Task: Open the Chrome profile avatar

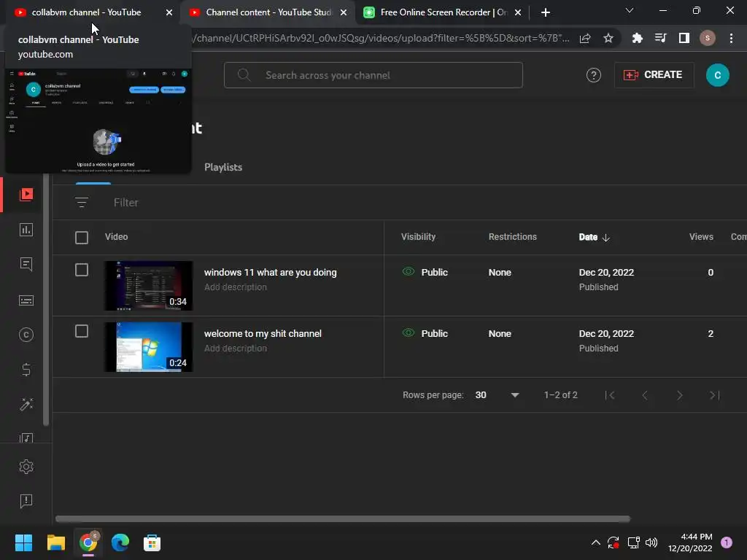Action: point(708,39)
